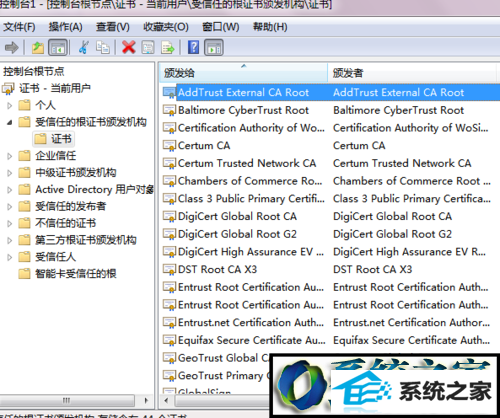Click the red delete X icon
500x418 pixels.
coord(129,47)
